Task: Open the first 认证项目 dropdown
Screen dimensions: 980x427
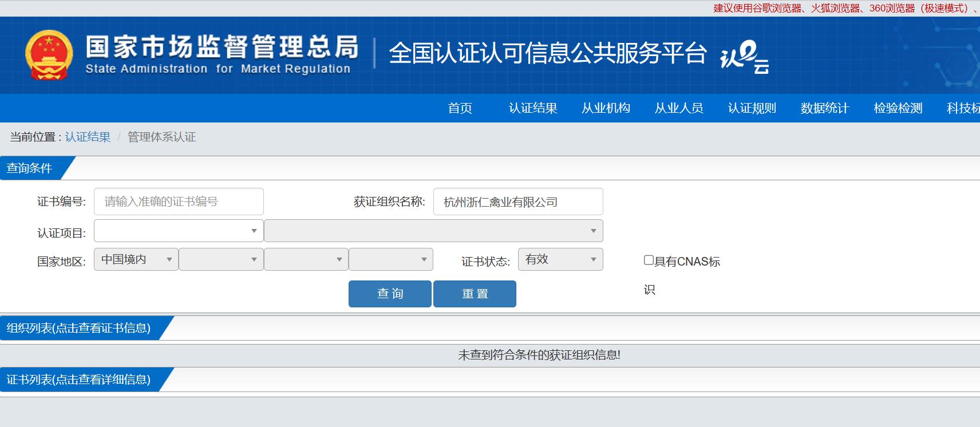Action: click(x=179, y=231)
